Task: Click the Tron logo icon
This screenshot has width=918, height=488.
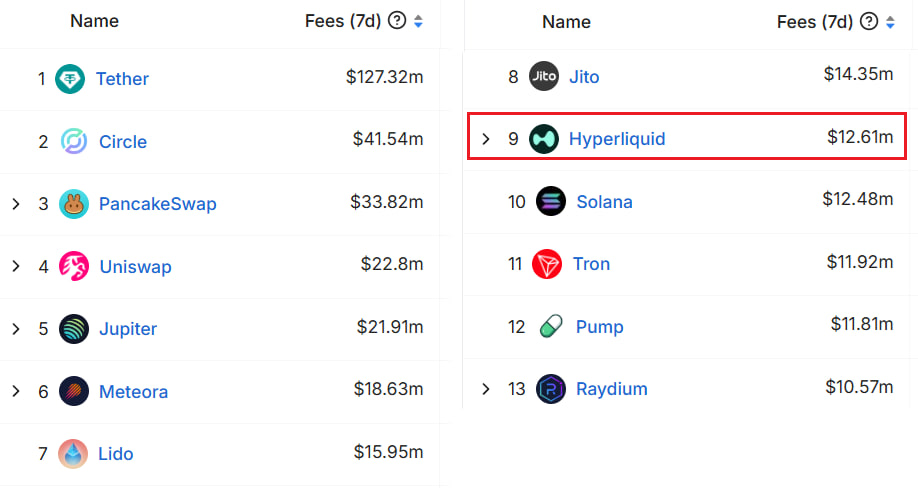Action: 547,264
